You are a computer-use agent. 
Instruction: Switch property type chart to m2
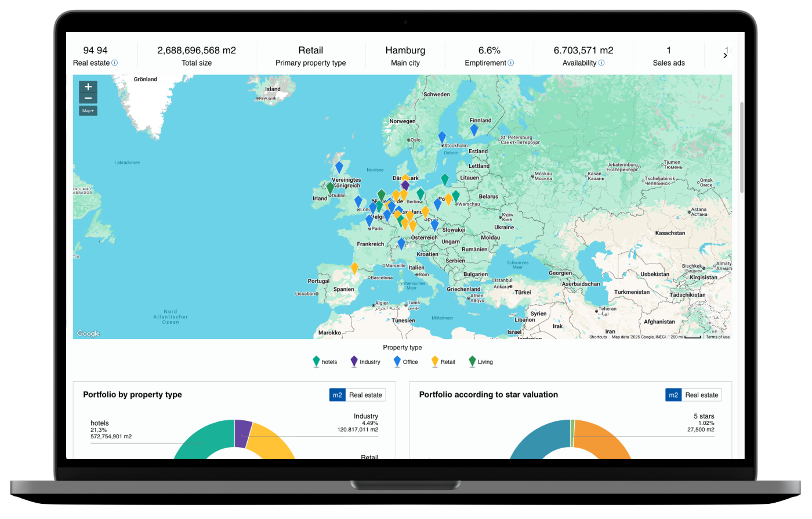pyautogui.click(x=337, y=395)
